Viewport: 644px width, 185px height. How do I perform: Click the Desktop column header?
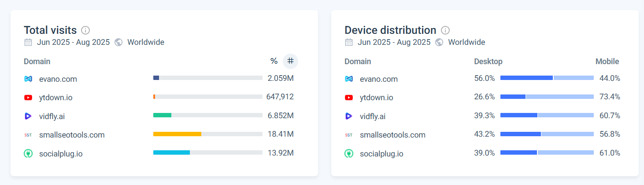point(488,62)
